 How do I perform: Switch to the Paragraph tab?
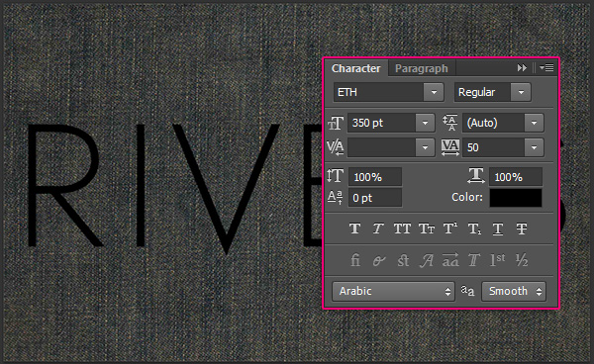(x=422, y=68)
